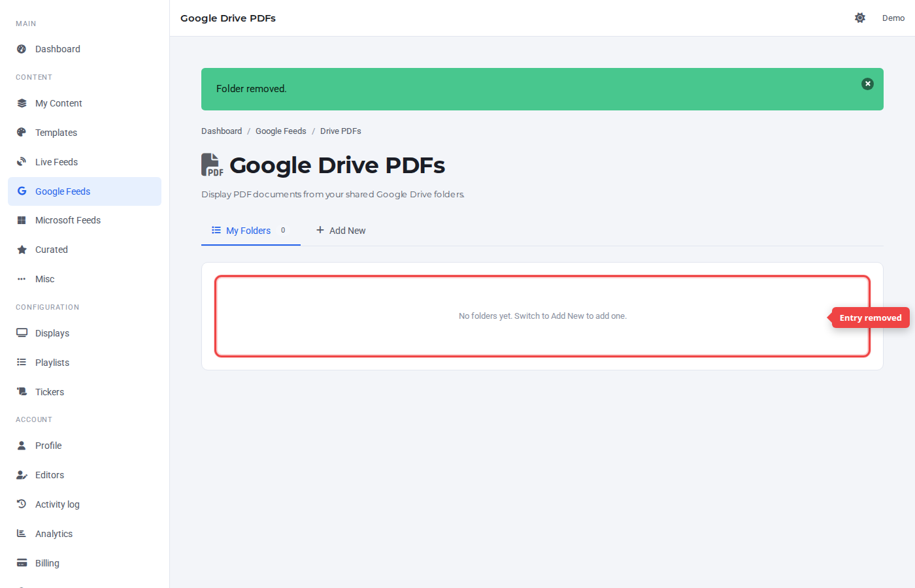Screen dimensions: 915x588
Task: Click the large Google Drive PDFs heading
Action: (x=337, y=165)
